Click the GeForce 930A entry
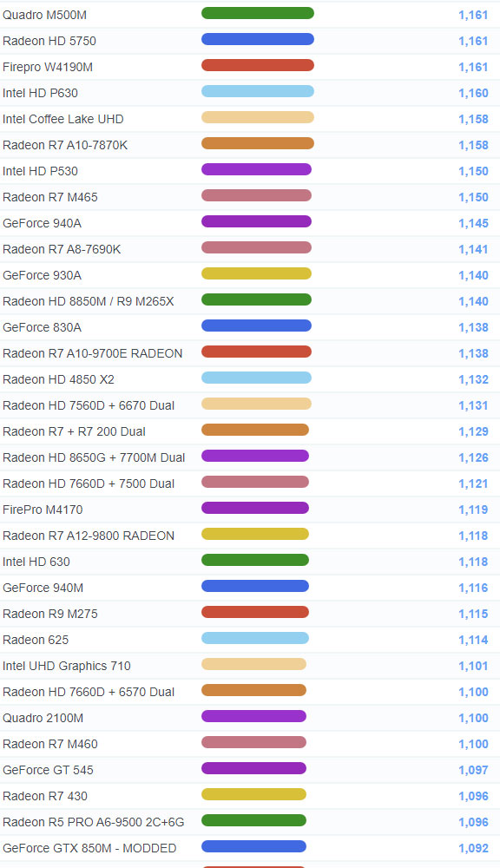Image resolution: width=500 pixels, height=868 pixels. [42, 275]
